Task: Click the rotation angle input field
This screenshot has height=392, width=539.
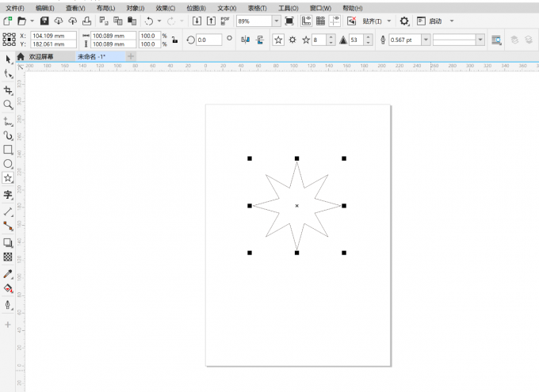Action: click(208, 40)
